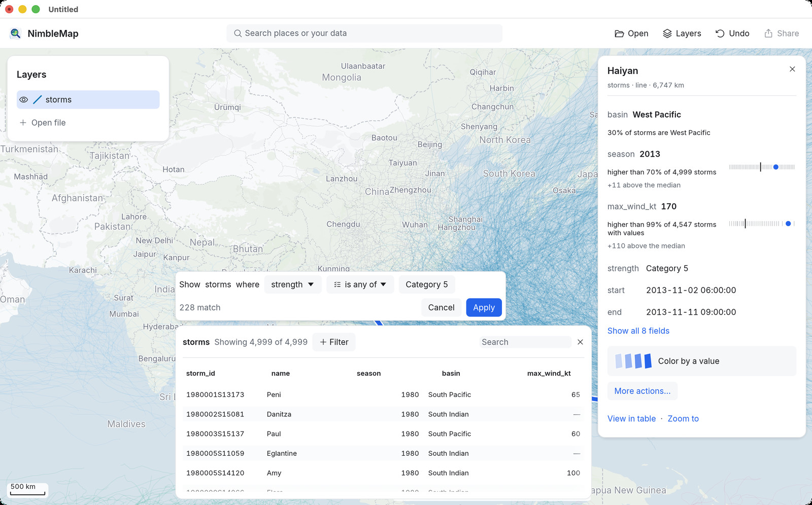Click the strength Category 5 value in details
The image size is (812, 505).
point(667,268)
